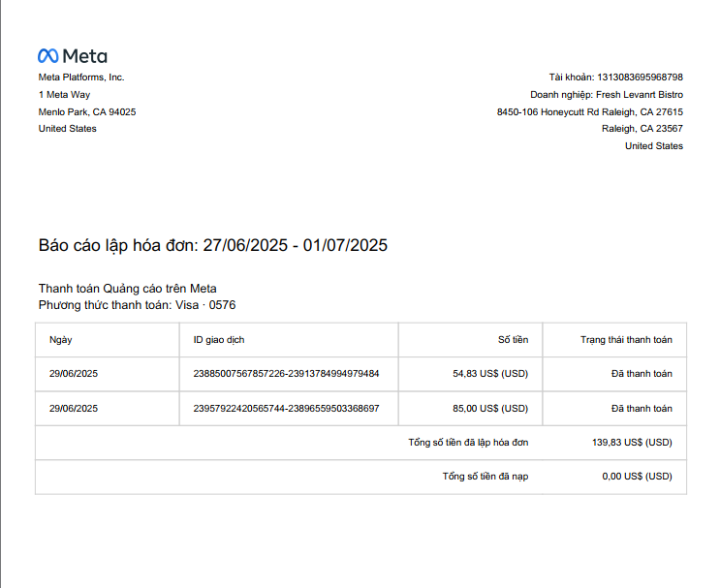Click the '85,00 US$ (USD)' amount
Screen dimensions: 720x588
(x=490, y=409)
